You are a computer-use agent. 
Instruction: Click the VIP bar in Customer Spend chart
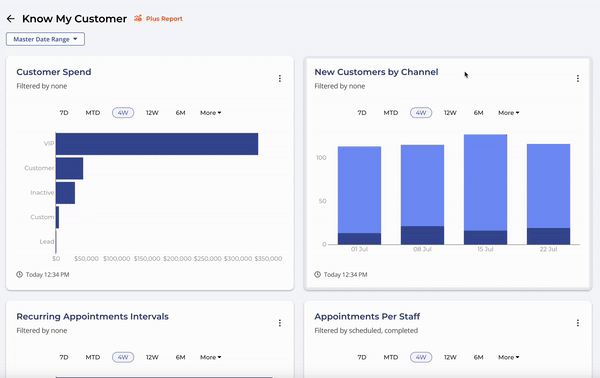pos(157,144)
